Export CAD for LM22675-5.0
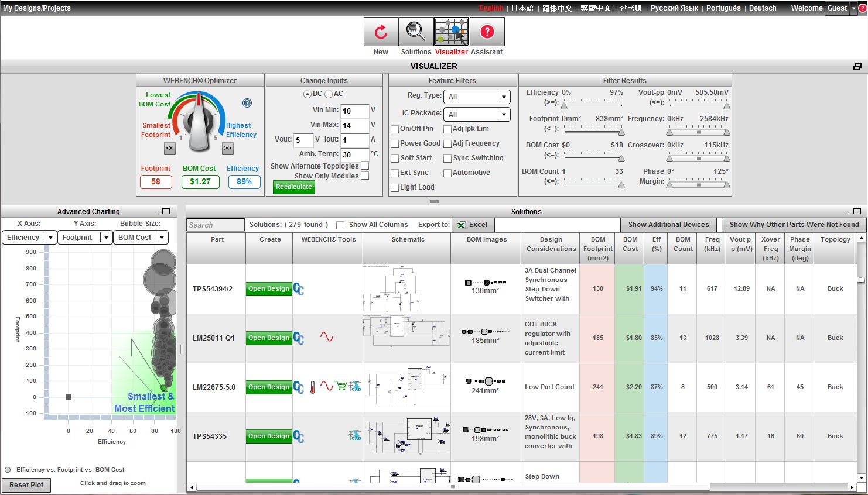Viewport: 868px width, 495px height. pyautogui.click(x=356, y=386)
